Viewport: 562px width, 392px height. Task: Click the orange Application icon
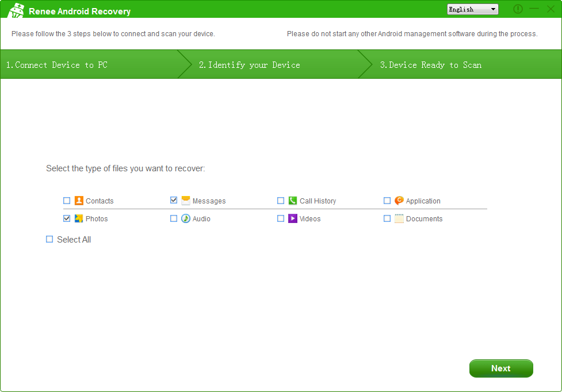[x=399, y=201]
